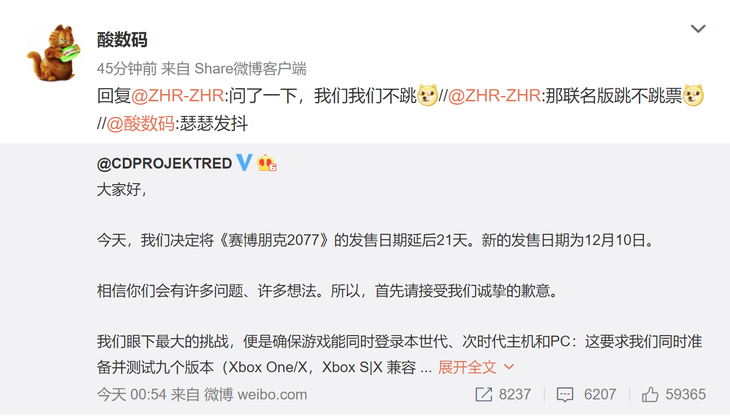Click the crown membership badge icon
Image resolution: width=730 pixels, height=416 pixels.
coord(267,163)
